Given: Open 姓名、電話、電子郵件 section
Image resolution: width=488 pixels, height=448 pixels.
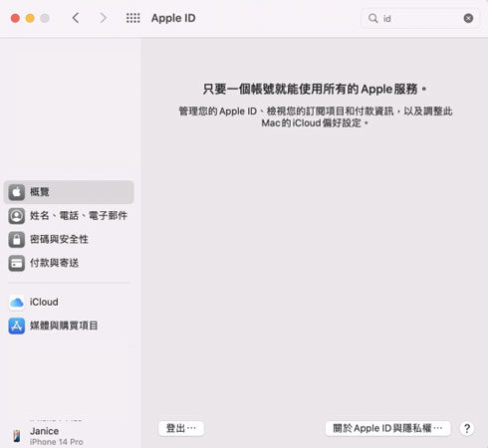Looking at the screenshot, I should pyautogui.click(x=69, y=216).
